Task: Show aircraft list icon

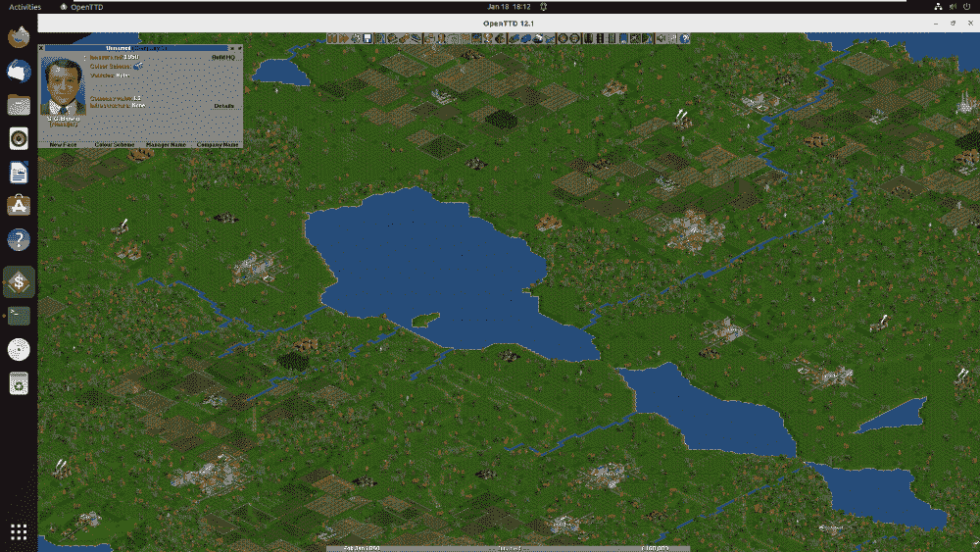Action: (550, 39)
